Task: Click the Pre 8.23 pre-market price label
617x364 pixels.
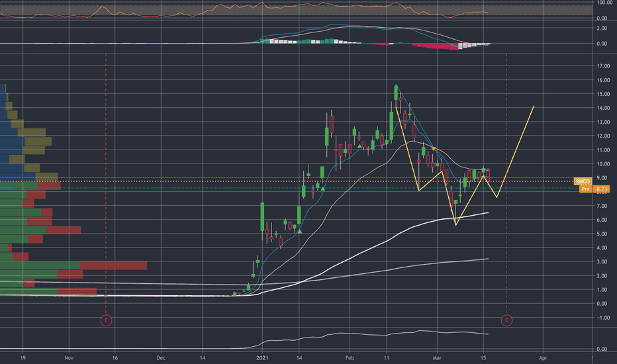Action: [594, 189]
